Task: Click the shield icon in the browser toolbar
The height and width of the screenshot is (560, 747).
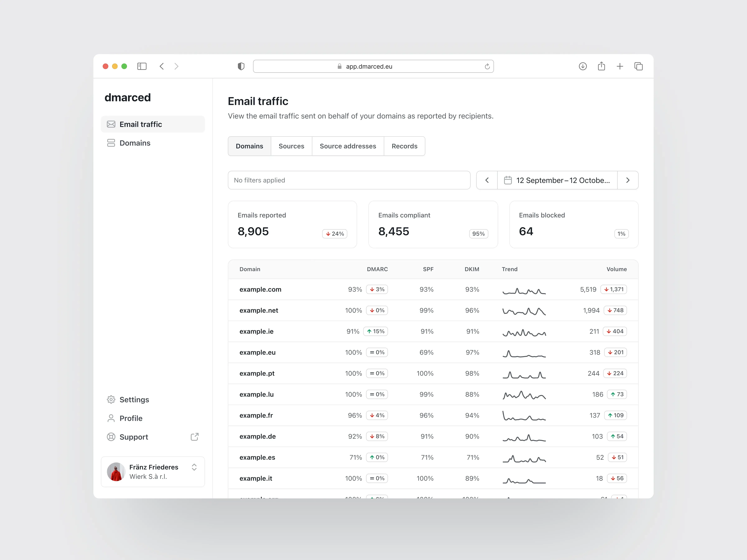Action: [x=241, y=66]
